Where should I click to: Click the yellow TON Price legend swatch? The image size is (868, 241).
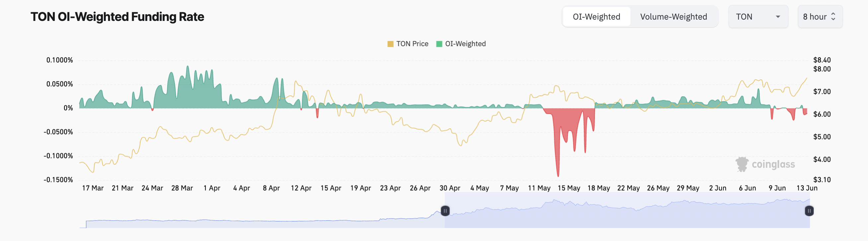point(390,44)
